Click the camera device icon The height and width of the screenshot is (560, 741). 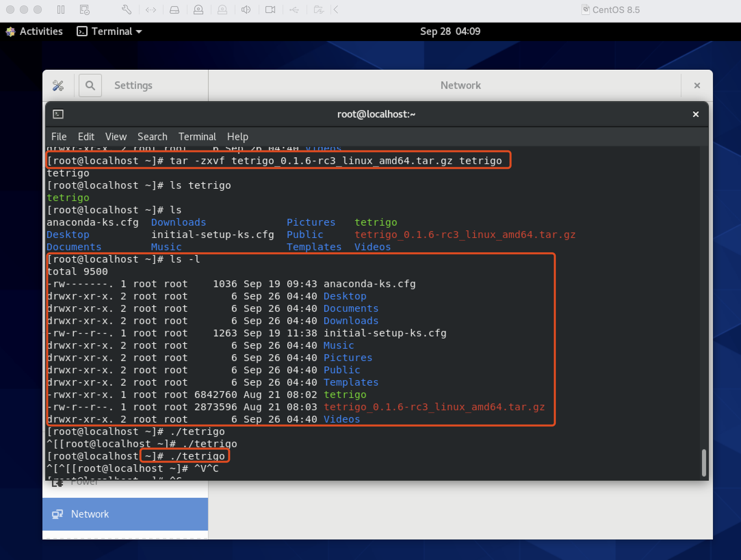coord(270,10)
